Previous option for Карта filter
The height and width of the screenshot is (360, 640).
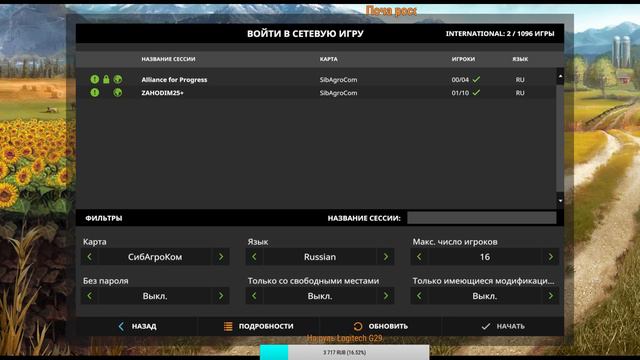point(89,257)
